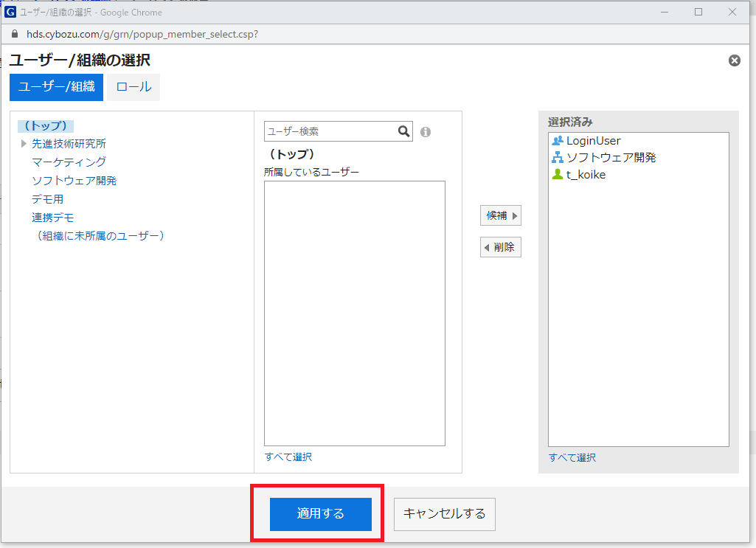
Task: Select t_koike user in selected list
Action: click(586, 175)
